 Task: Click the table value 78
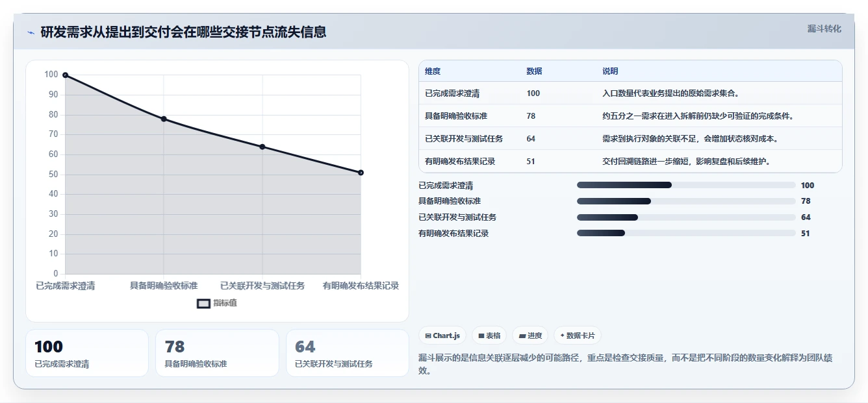(x=531, y=116)
